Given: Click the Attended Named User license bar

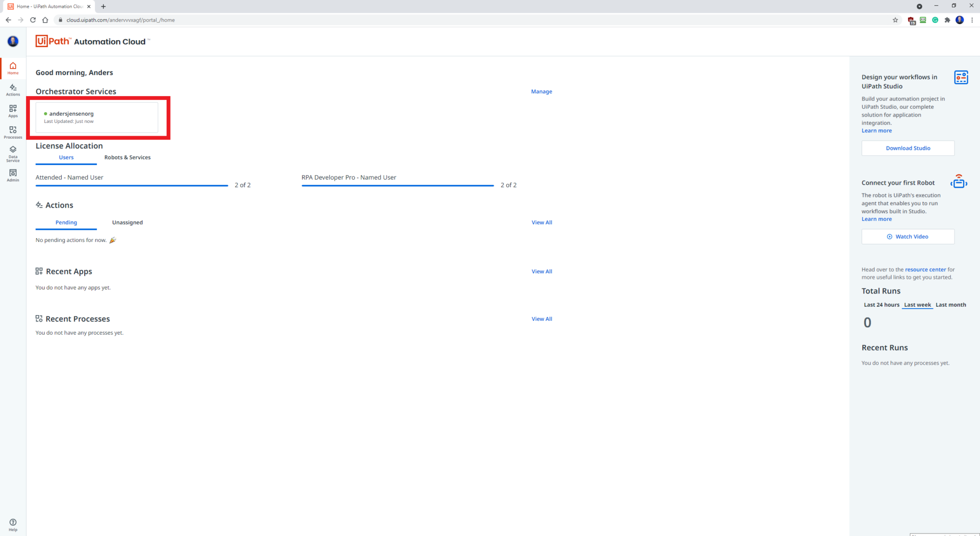Looking at the screenshot, I should (x=131, y=185).
